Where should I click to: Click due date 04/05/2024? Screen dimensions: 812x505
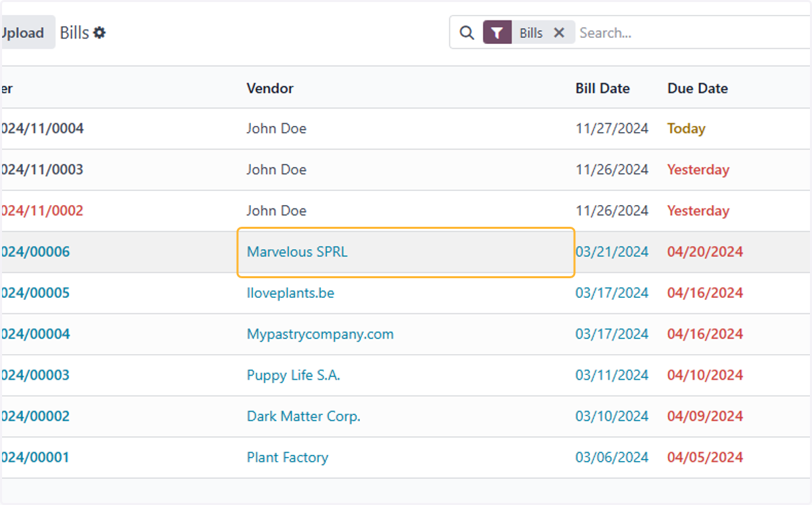(x=705, y=457)
